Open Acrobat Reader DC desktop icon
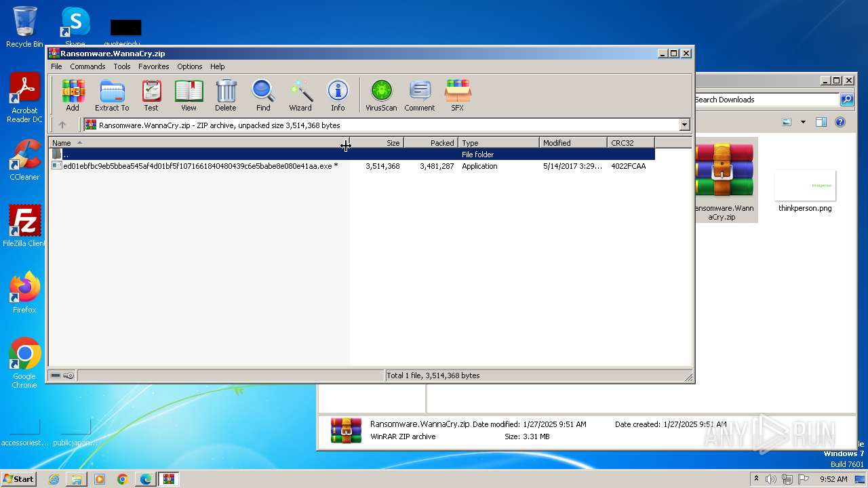868x488 pixels. coord(24,98)
